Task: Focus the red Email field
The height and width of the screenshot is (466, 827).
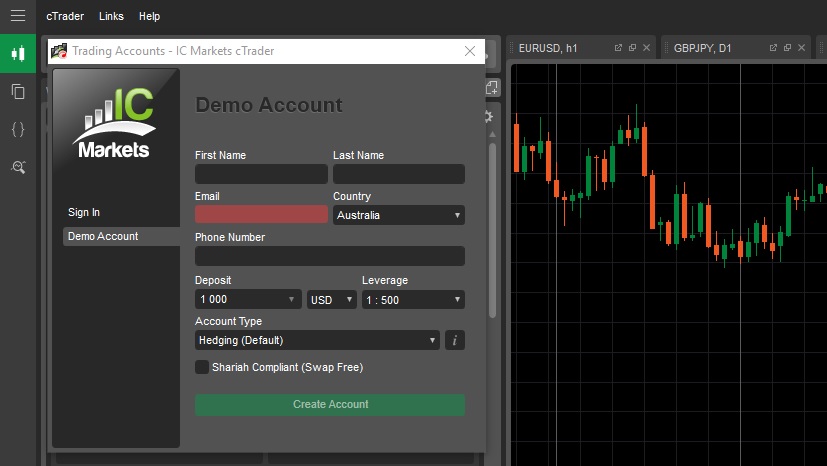Action: (x=261, y=215)
